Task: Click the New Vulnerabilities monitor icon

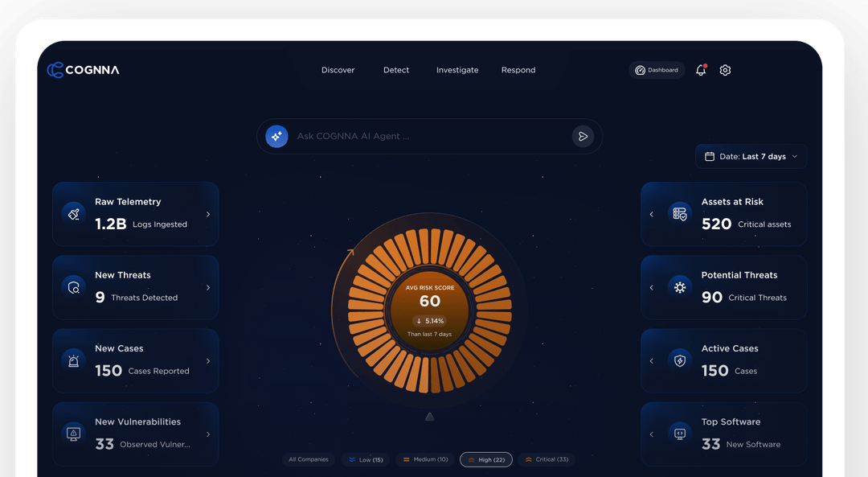Action: [74, 434]
